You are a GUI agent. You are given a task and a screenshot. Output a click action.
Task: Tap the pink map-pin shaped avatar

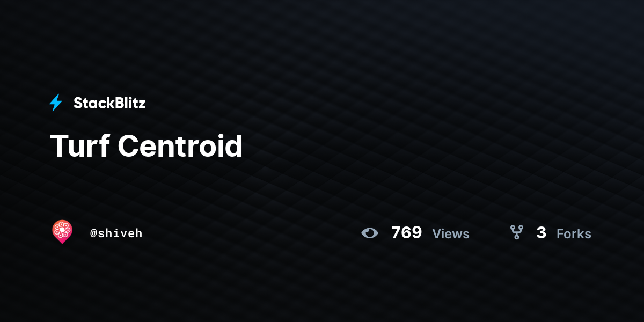[x=62, y=232]
